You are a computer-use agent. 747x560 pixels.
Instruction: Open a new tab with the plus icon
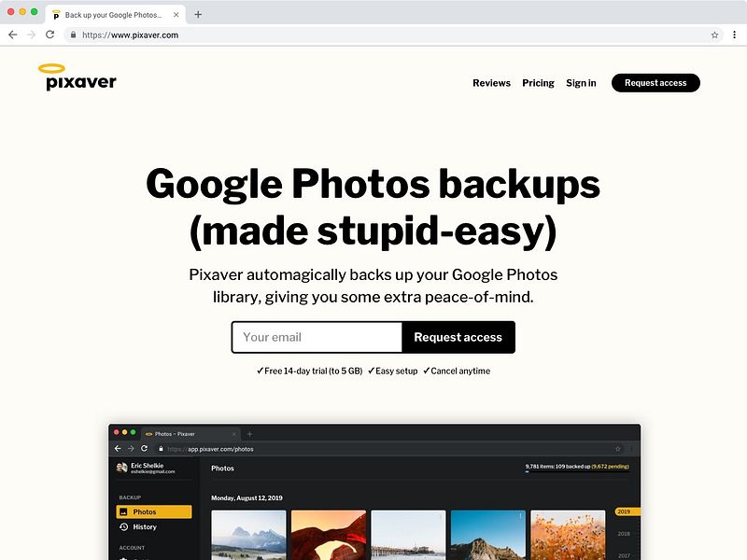pyautogui.click(x=198, y=15)
